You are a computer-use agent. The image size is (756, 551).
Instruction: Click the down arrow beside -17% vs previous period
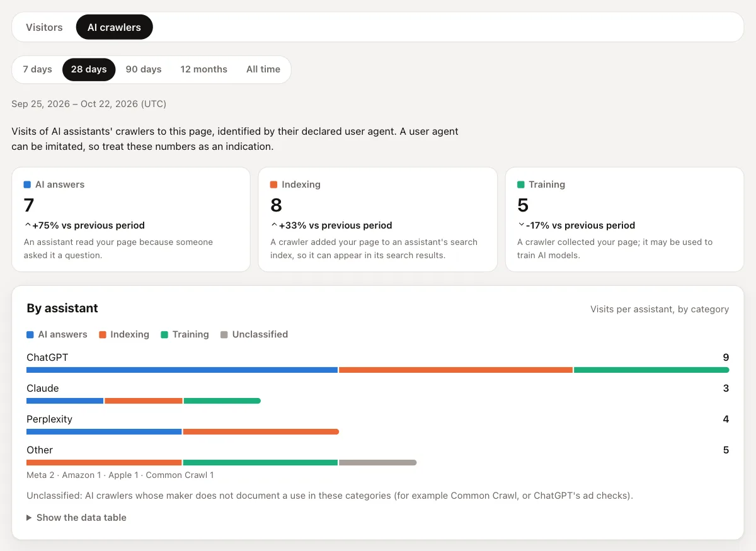coord(521,225)
